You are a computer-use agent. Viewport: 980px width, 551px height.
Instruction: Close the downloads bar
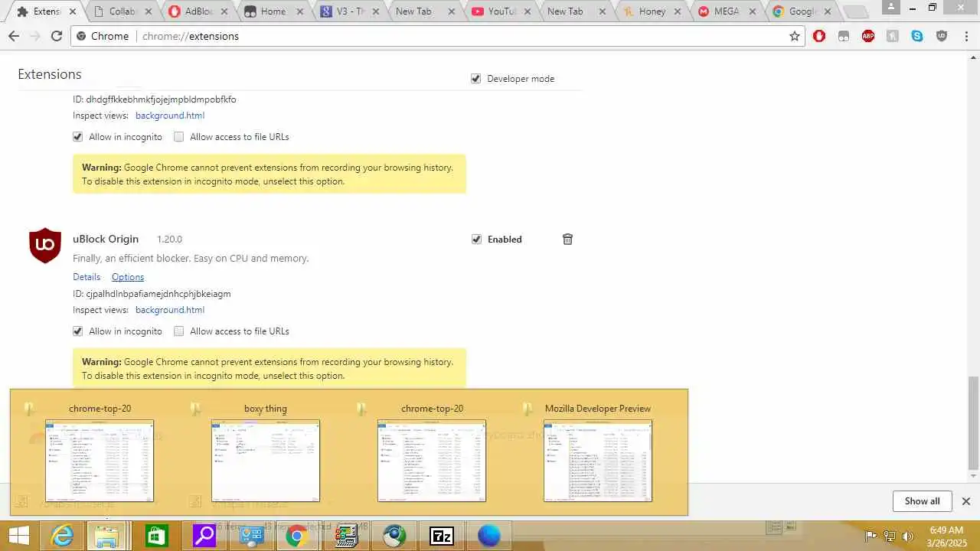point(965,501)
